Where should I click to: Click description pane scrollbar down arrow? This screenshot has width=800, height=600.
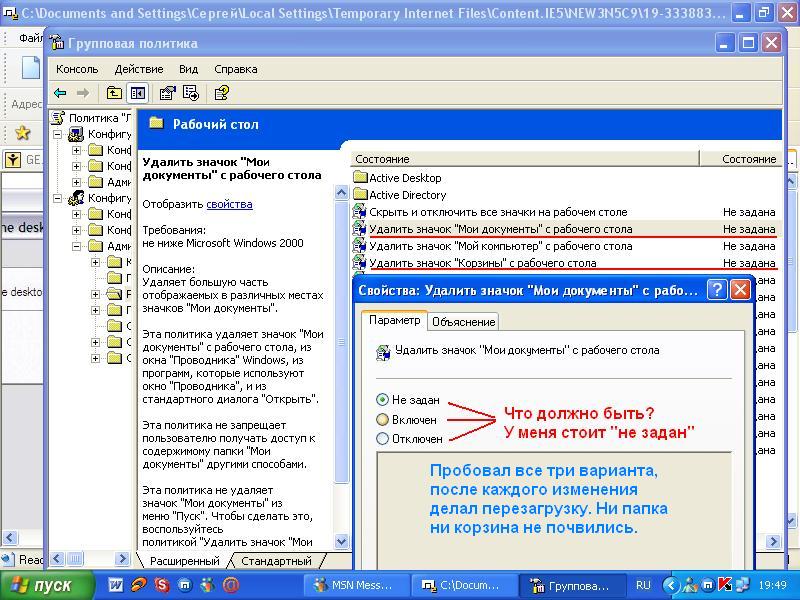(x=341, y=541)
